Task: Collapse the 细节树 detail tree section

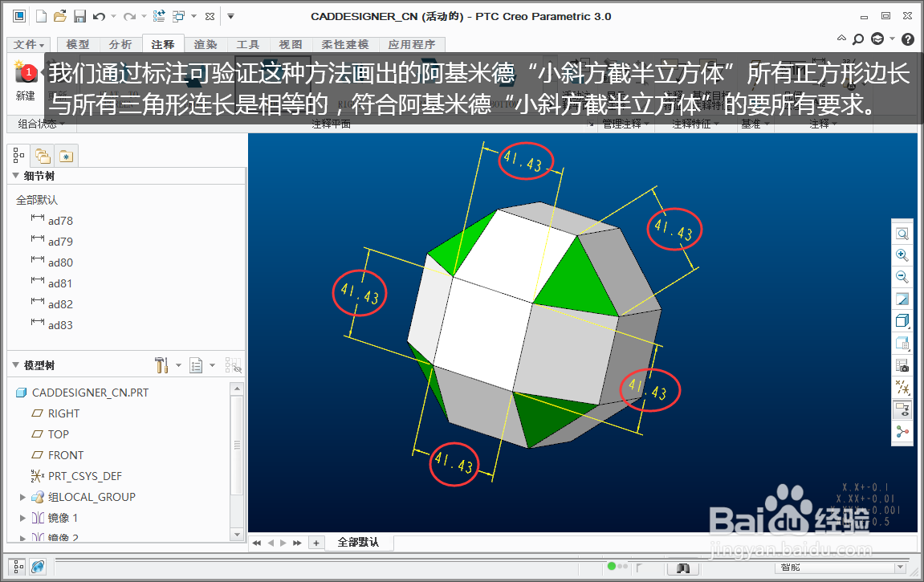Action: coord(16,176)
